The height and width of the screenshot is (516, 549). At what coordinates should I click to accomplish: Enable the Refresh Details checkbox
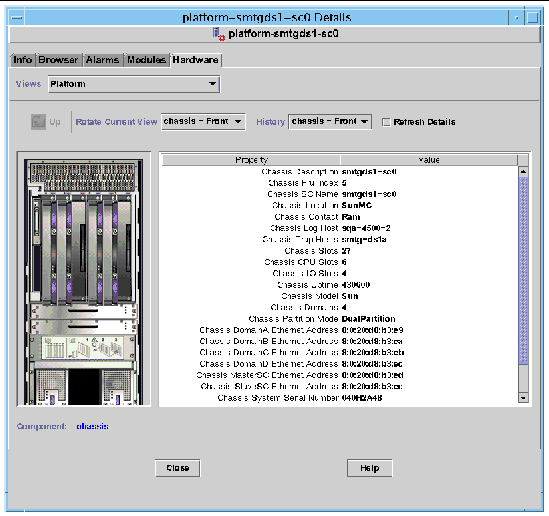click(386, 122)
